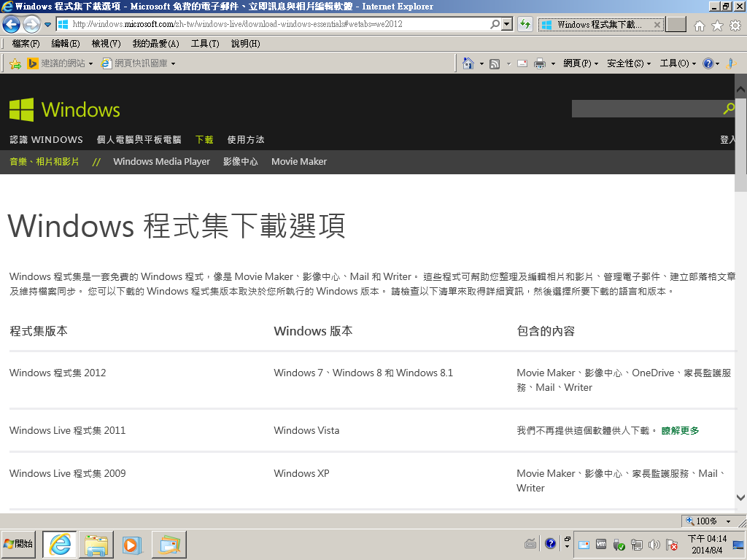Open the recent pages dropdown next to Forward
The image size is (747, 560).
click(x=47, y=24)
